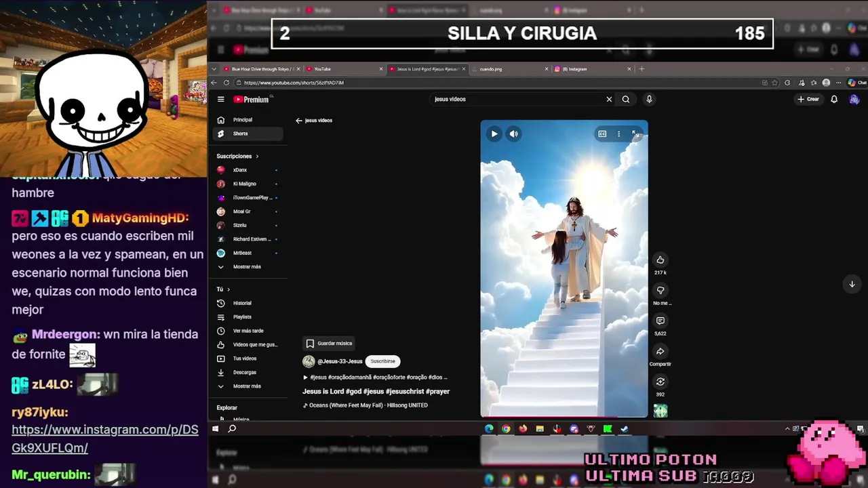Open Descargas in the sidebar
Image resolution: width=868 pixels, height=488 pixels.
click(x=249, y=372)
